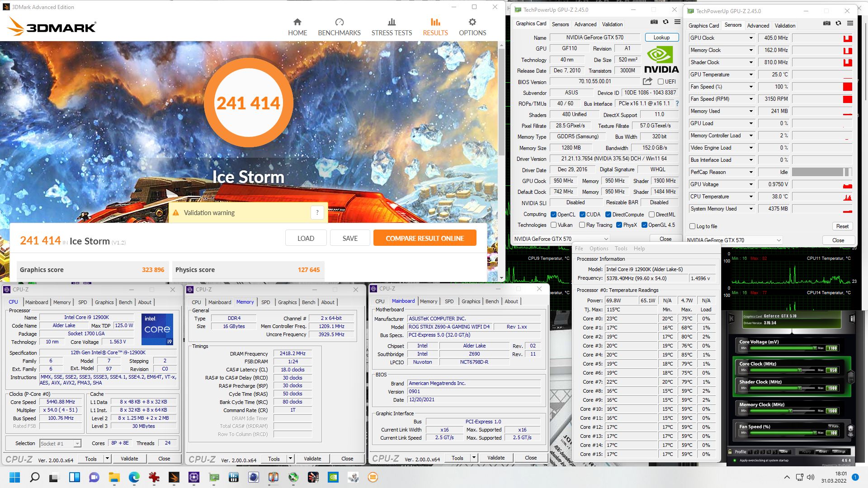Viewport: 868px width, 488px height.
Task: Switch to Advanced tab in GPU-Z Graphics Card window
Action: click(585, 24)
